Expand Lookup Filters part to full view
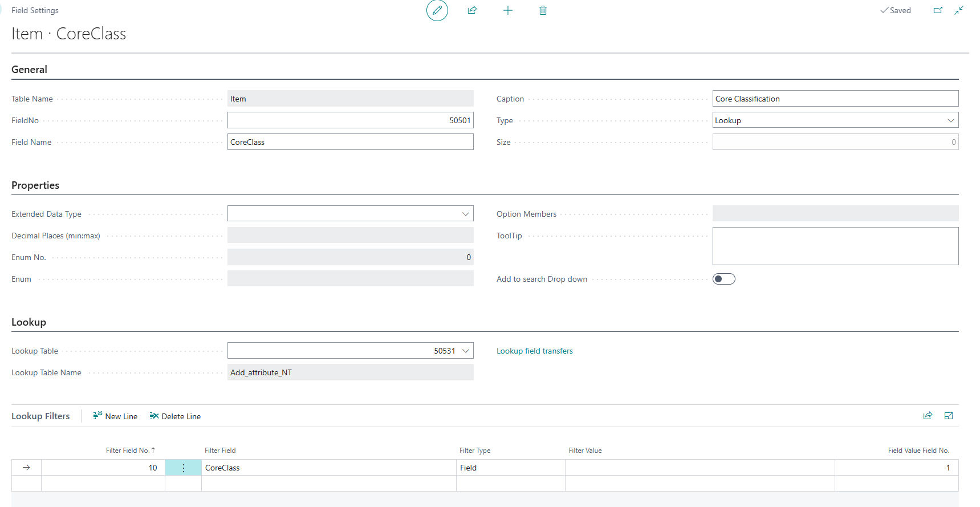Screen dimensions: 980x507 (949, 416)
